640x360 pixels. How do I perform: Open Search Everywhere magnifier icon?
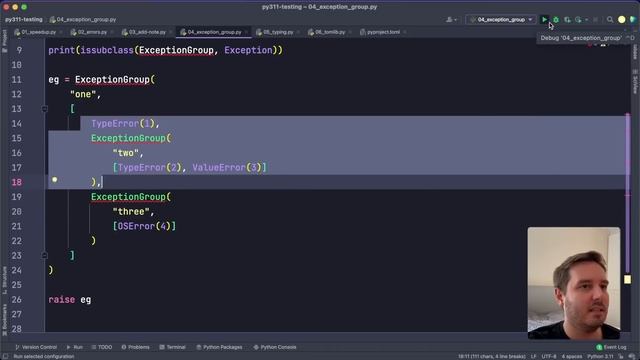coord(610,20)
